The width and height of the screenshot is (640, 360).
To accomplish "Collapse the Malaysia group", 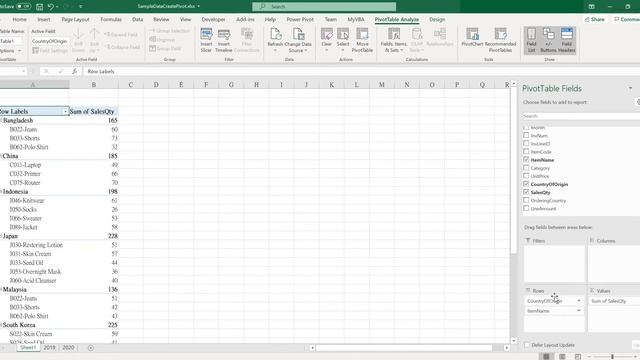I will click(x=1, y=289).
